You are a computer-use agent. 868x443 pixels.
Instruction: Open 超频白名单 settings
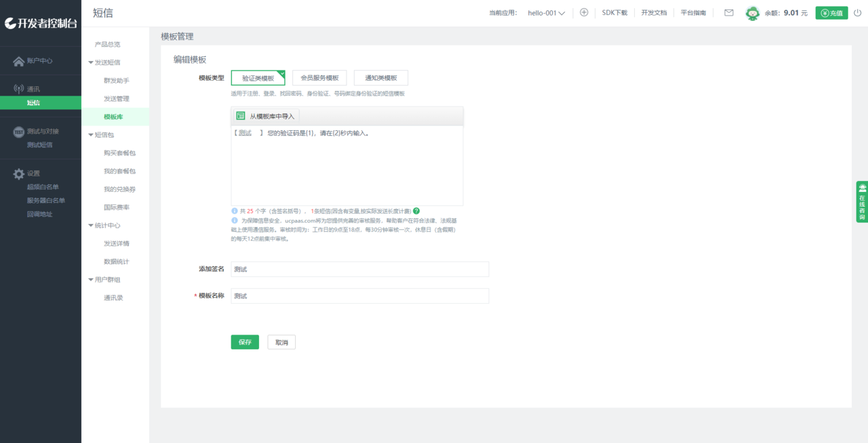click(43, 187)
